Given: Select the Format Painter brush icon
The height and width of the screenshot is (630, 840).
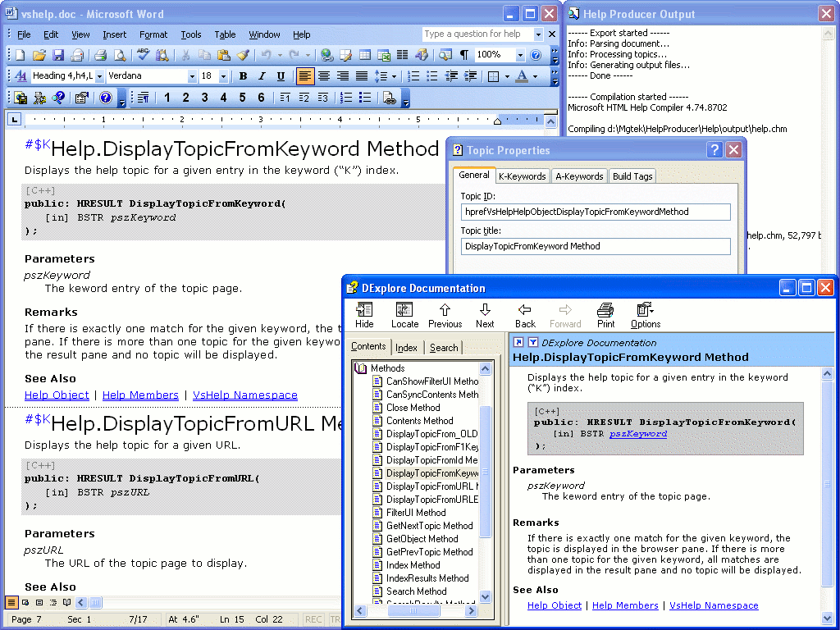Looking at the screenshot, I should click(x=243, y=55).
